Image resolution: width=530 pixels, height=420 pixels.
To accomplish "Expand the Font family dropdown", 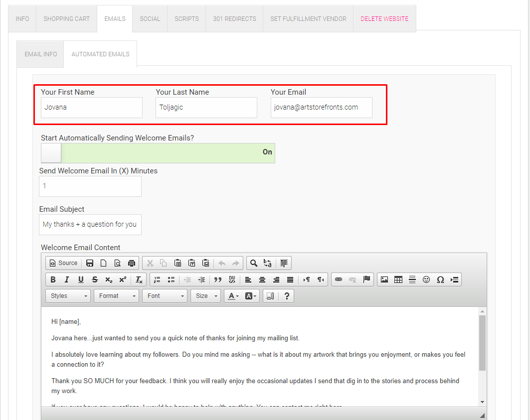I will click(x=165, y=295).
